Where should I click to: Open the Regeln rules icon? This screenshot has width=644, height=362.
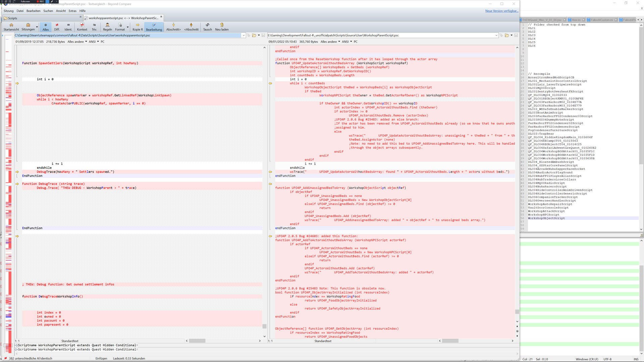pyautogui.click(x=107, y=25)
